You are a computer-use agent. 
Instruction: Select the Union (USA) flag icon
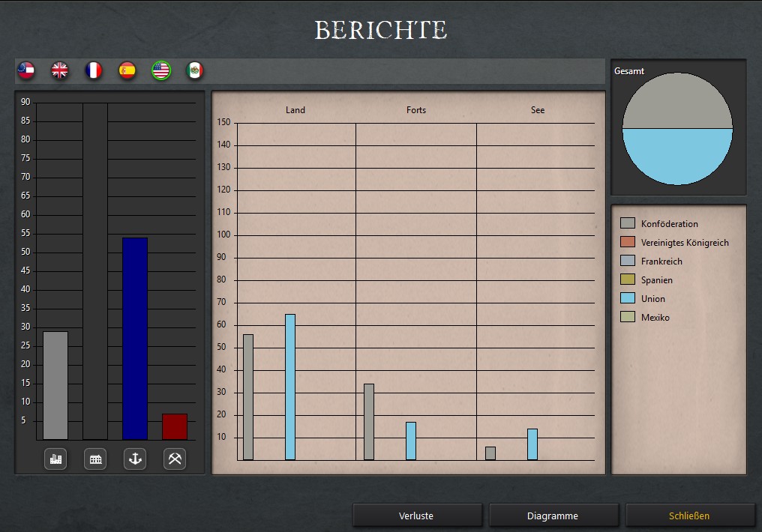click(x=160, y=71)
